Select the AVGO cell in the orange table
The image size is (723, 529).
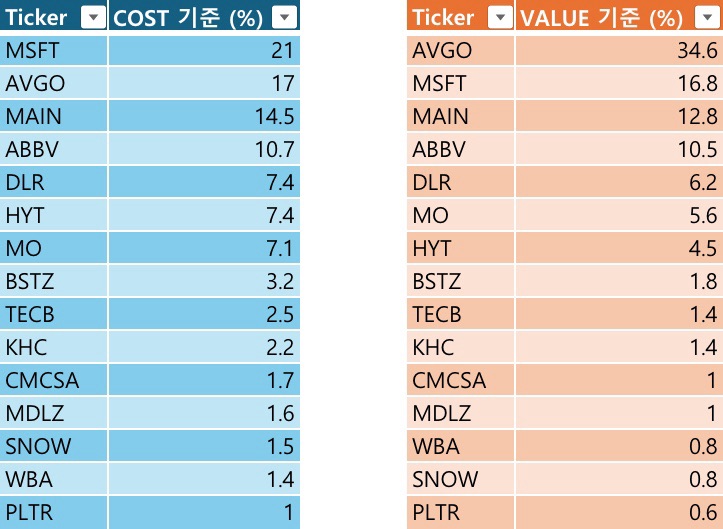tap(441, 50)
